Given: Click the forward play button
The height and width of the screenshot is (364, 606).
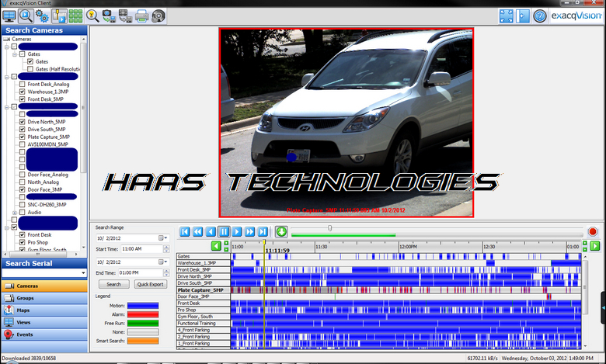Looking at the screenshot, I should [x=237, y=231].
